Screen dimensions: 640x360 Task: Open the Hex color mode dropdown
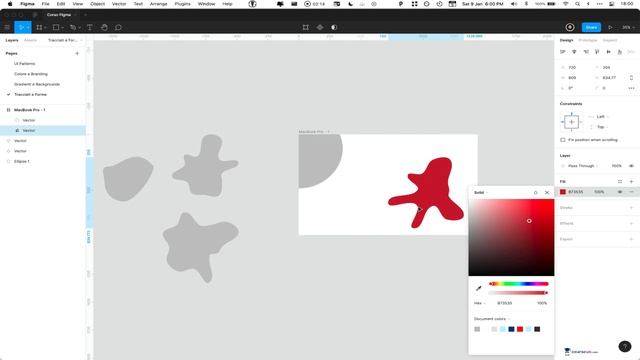click(480, 303)
